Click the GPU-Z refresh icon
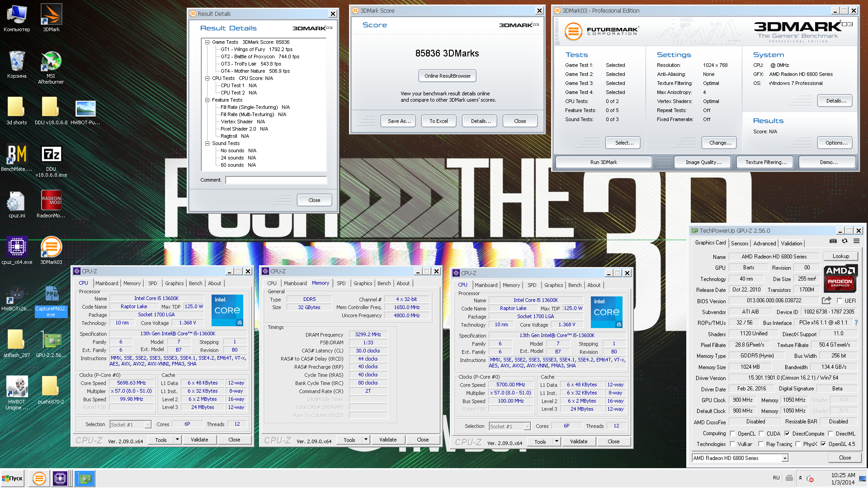The image size is (868, 488). tap(844, 241)
